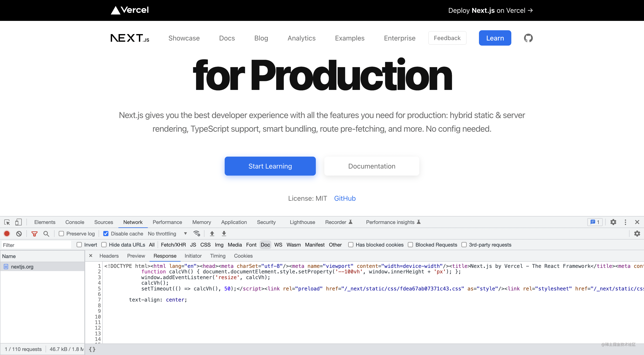This screenshot has height=355, width=644.
Task: Click the funnel filter icon
Action: click(34, 234)
